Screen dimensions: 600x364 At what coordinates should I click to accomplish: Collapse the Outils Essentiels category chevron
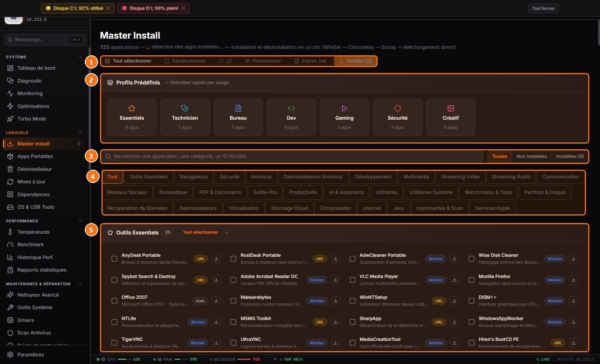(227, 233)
